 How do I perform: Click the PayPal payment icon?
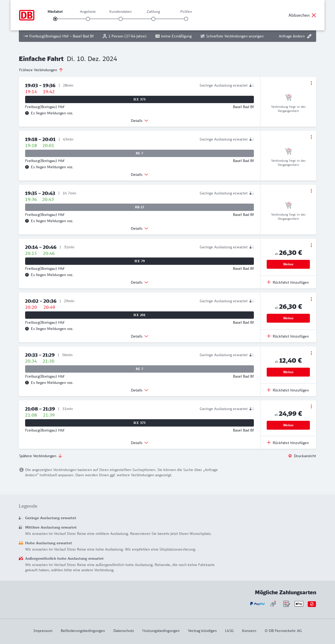coord(257,604)
